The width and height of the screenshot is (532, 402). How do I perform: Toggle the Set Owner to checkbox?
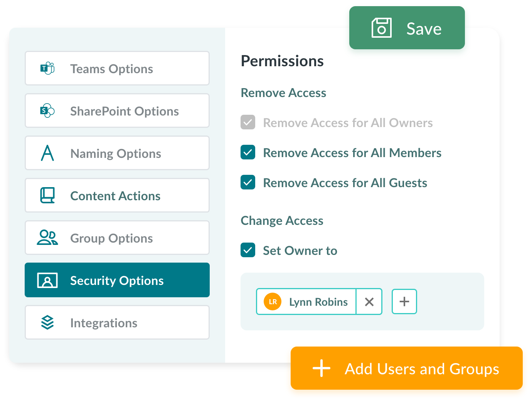248,250
